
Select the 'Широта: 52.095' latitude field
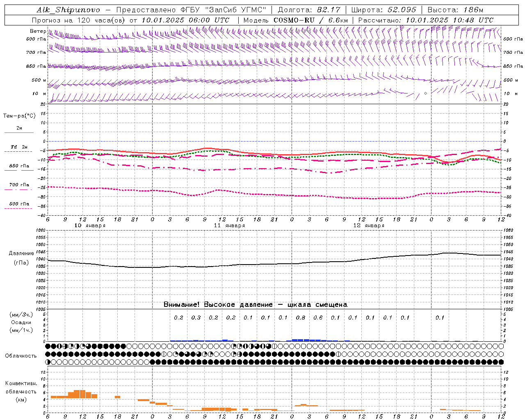[384, 10]
